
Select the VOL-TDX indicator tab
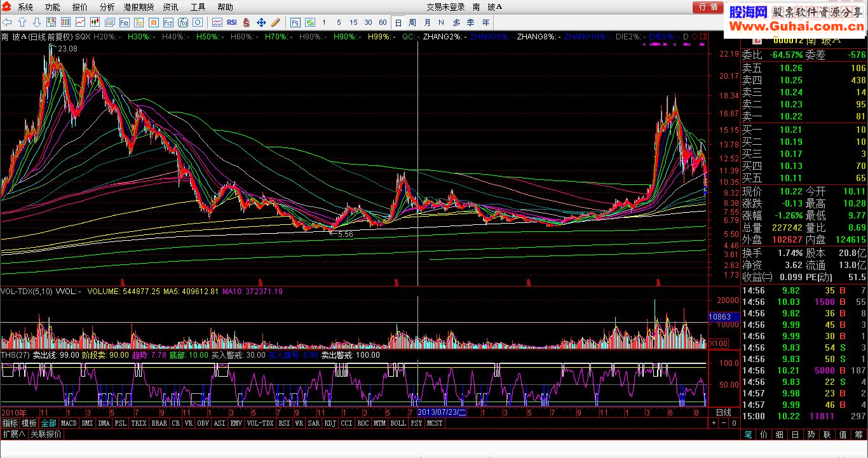[260, 423]
